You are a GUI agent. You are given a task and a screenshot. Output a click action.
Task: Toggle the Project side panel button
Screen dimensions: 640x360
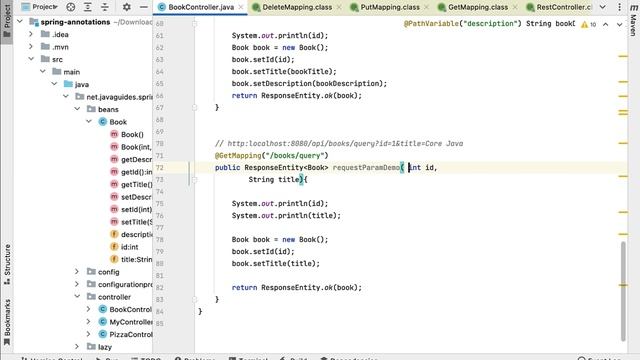click(7, 21)
